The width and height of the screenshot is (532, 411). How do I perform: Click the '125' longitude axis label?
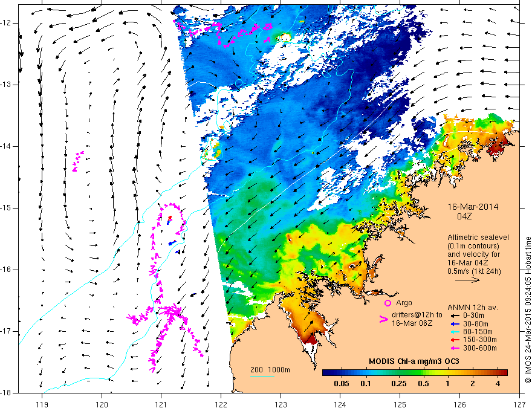click(x=400, y=404)
